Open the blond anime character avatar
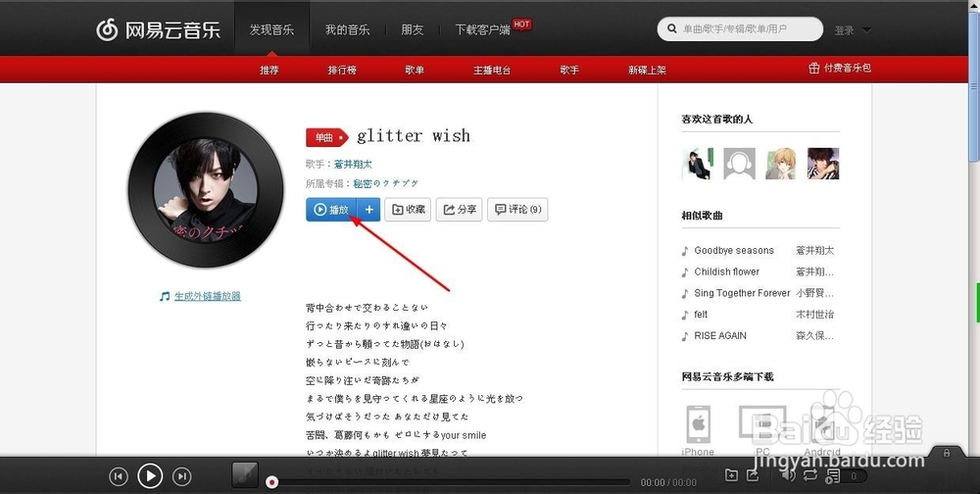This screenshot has width=980, height=494. (781, 164)
